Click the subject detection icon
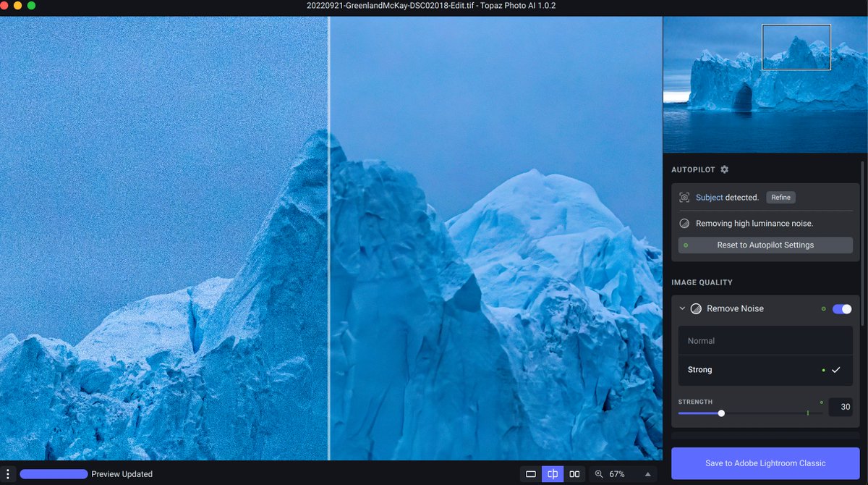868x485 pixels. (x=684, y=198)
